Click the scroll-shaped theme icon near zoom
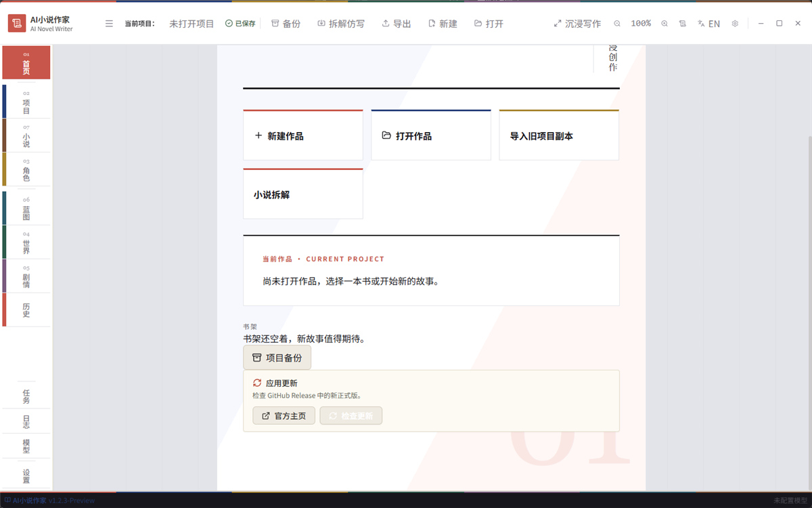The height and width of the screenshot is (508, 812). click(683, 24)
